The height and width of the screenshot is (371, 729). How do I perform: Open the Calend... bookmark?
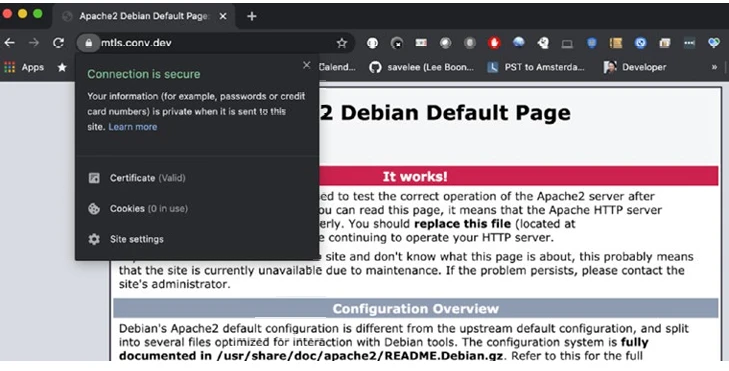click(x=337, y=67)
